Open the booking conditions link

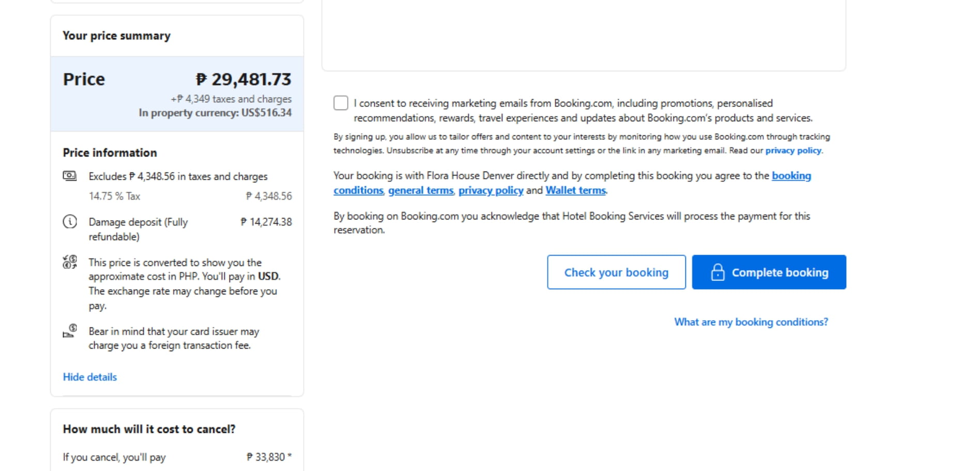pos(572,183)
